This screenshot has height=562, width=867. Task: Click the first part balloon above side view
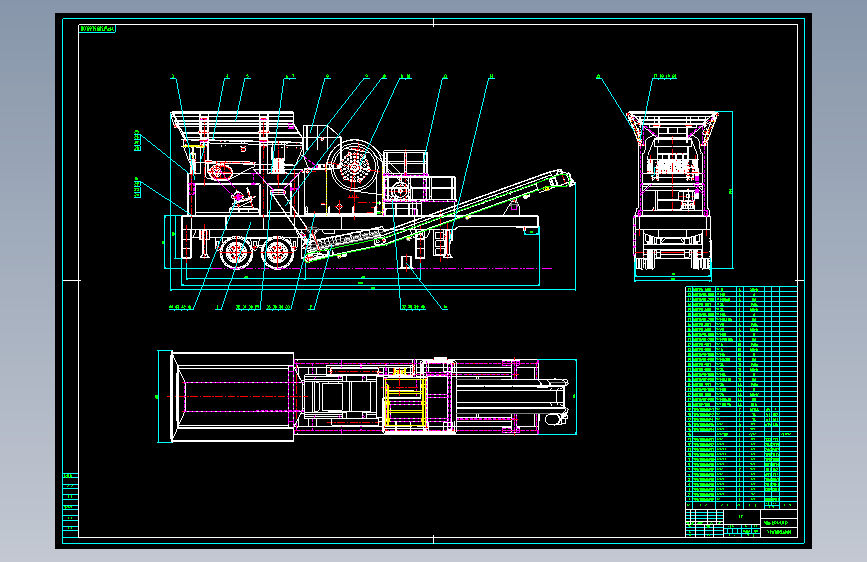click(x=173, y=76)
